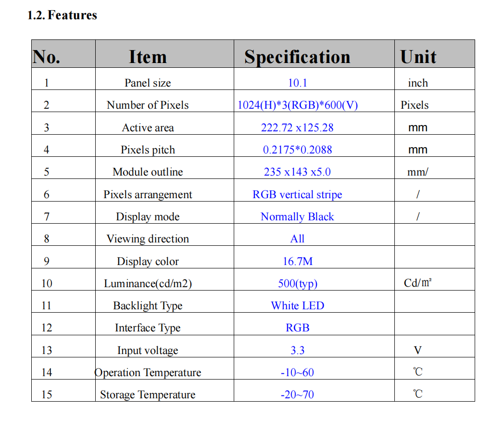
Task: Select the storage temperature value -20~70
Action: click(297, 394)
